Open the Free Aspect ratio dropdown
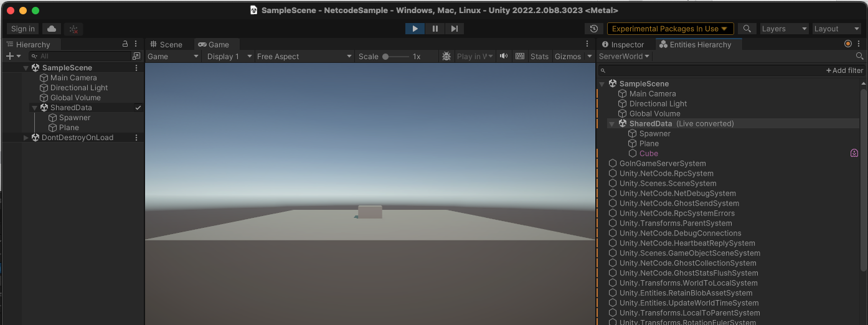 coord(304,56)
